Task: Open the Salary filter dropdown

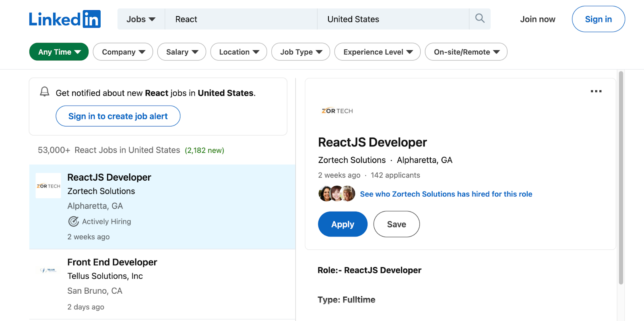Action: coord(182,52)
